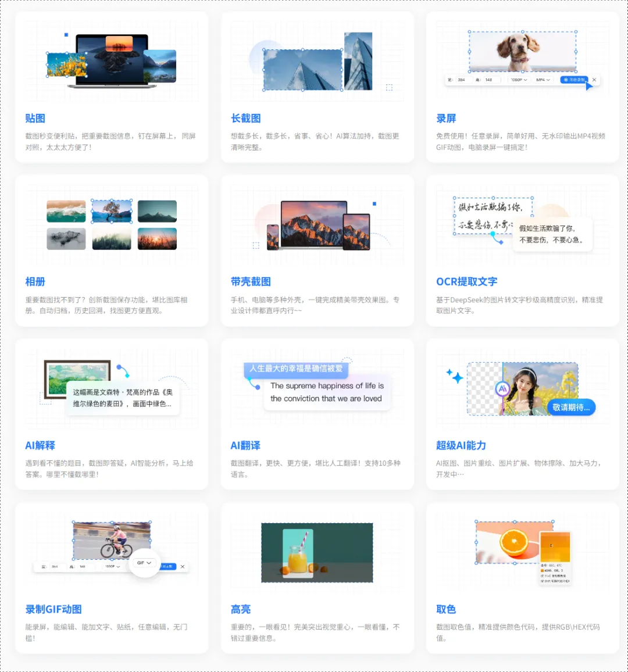
Task: Click the 敬请期待... badge
Action: pyautogui.click(x=571, y=407)
